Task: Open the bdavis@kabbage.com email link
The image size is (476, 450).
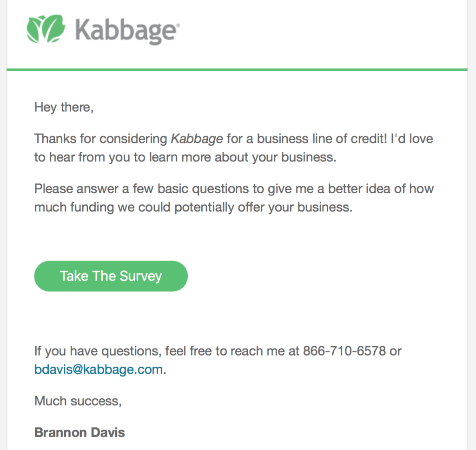Action: point(99,370)
